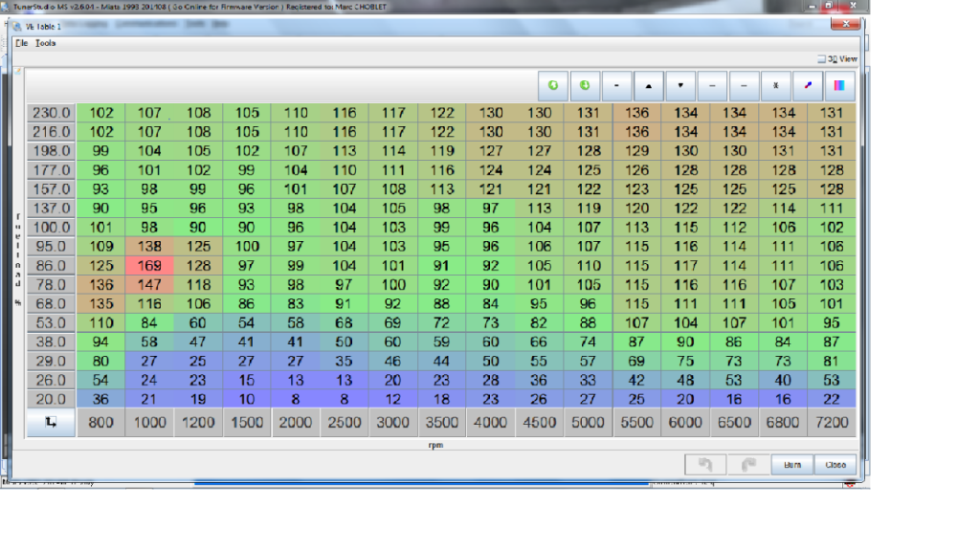
Task: Open the Tools menu
Action: click(46, 43)
